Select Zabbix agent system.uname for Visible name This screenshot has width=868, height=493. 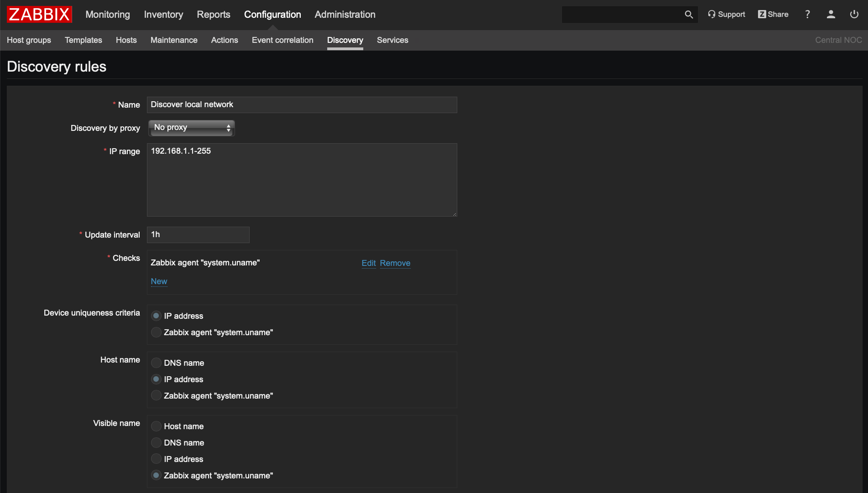click(x=156, y=475)
